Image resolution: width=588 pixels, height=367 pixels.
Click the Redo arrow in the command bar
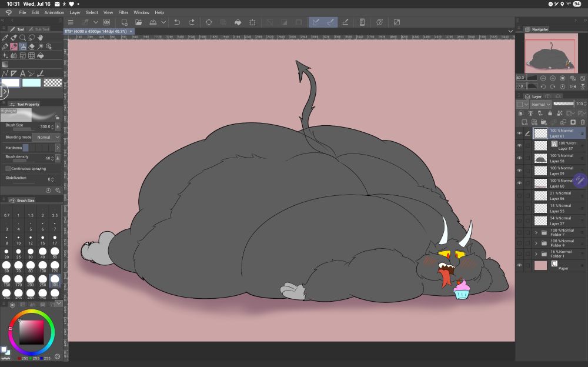(191, 22)
